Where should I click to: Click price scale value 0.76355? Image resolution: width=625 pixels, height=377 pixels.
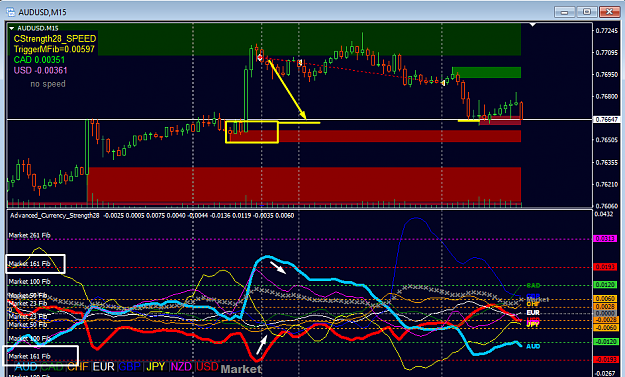coord(607,163)
